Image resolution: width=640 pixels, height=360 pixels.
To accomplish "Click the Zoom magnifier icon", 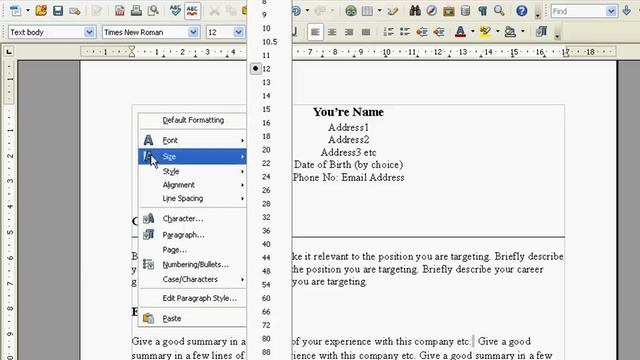I will pyautogui.click(x=499, y=11).
